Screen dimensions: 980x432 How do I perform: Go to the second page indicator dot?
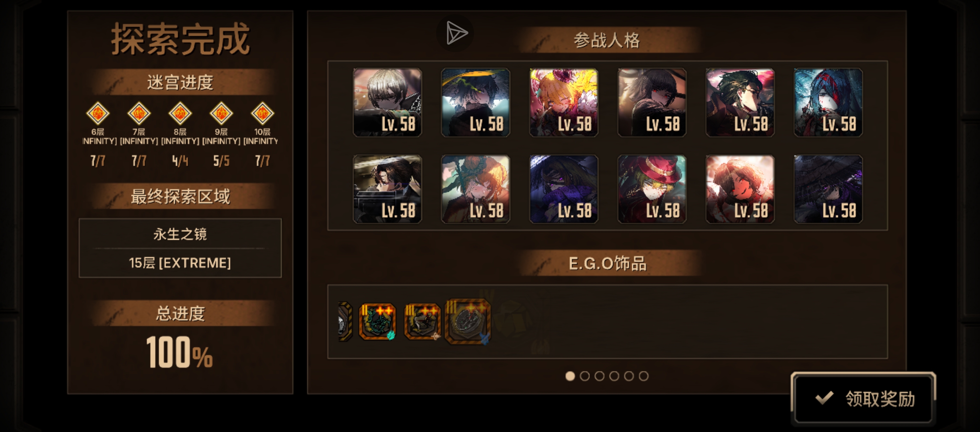(x=585, y=376)
